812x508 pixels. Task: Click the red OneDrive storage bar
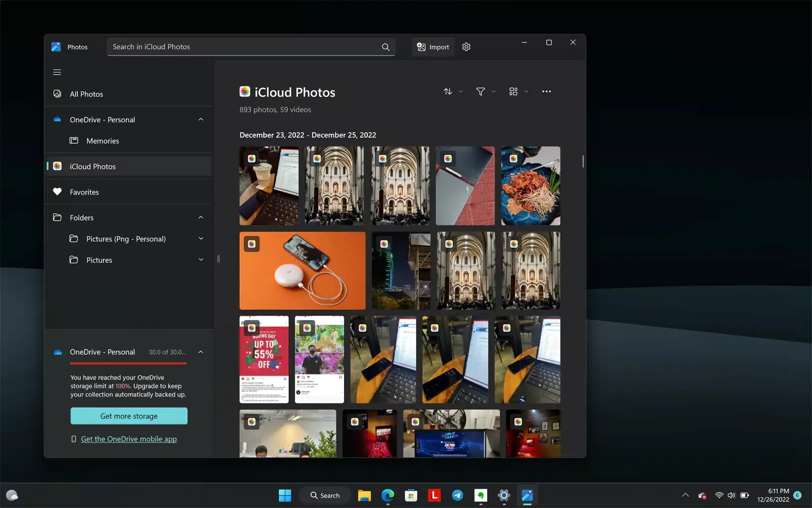(x=128, y=364)
